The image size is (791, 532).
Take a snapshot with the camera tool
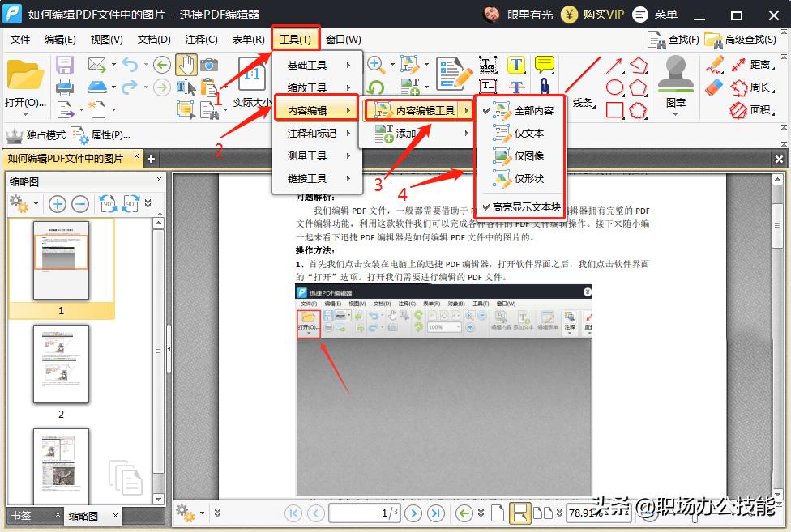coord(210,63)
